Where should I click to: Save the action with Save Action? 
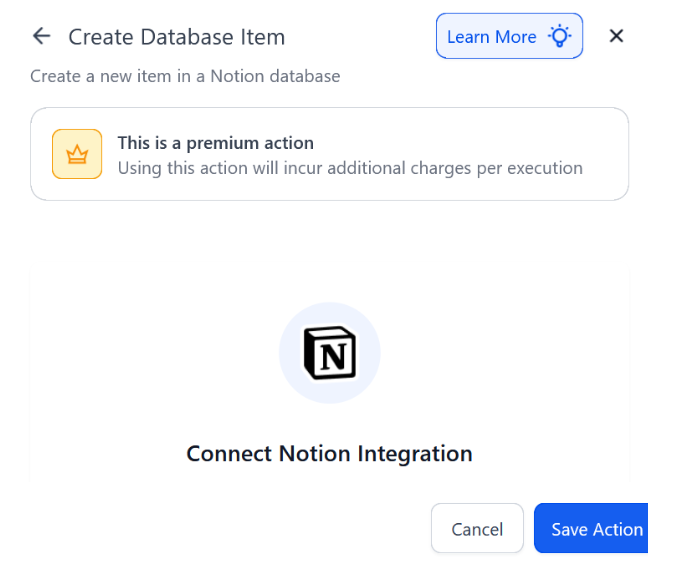pyautogui.click(x=596, y=529)
